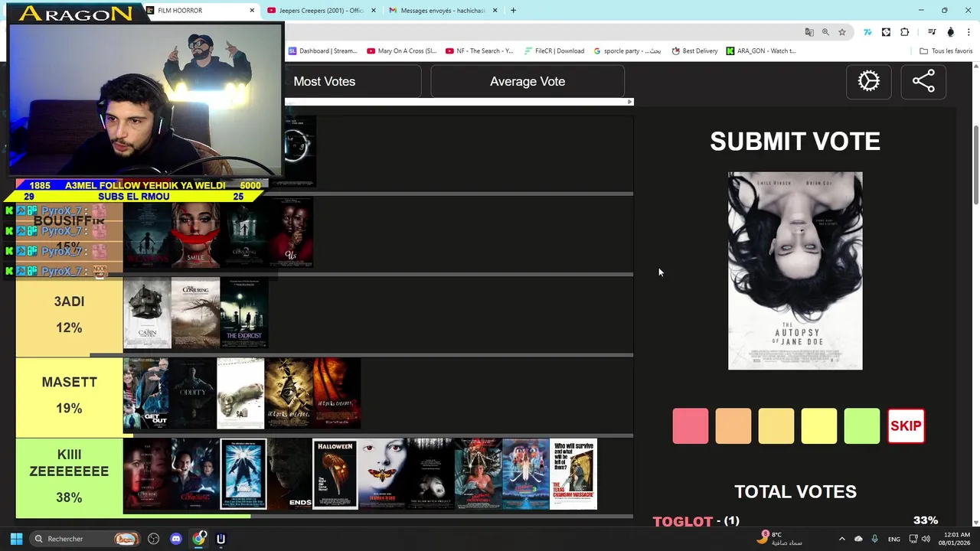Open the ARA_GON Watch bookmark
This screenshot has height=551, width=980.
coord(761,51)
